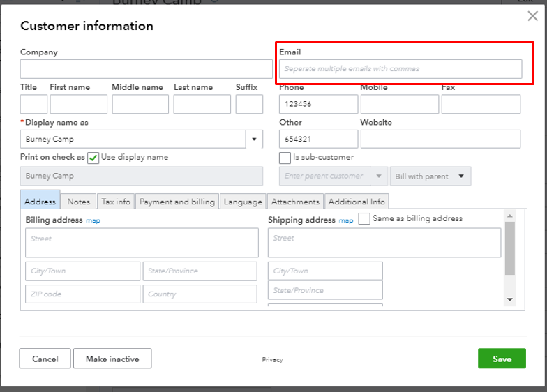The width and height of the screenshot is (547, 392).
Task: Click the Cancel button
Action: click(x=45, y=359)
